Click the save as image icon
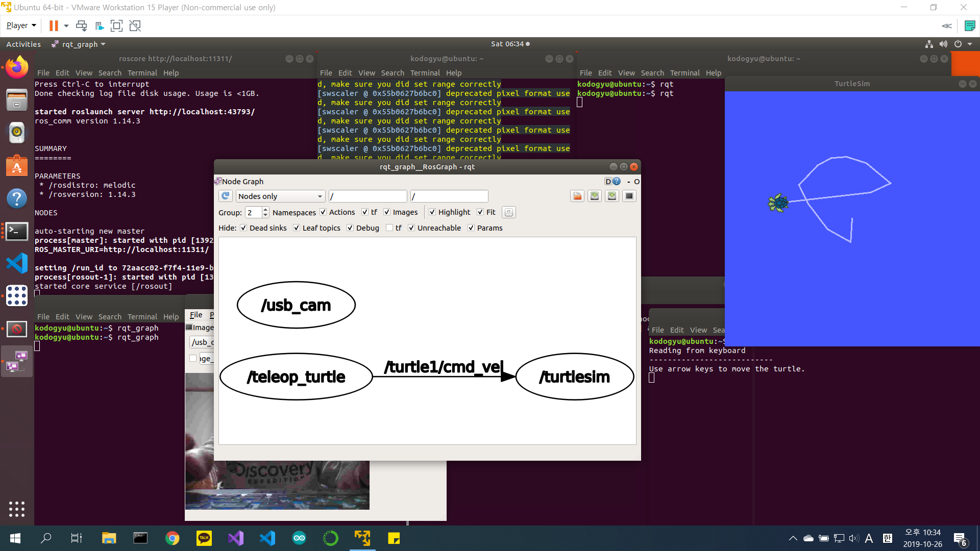Screen dimensions: 980x551 click(x=629, y=196)
